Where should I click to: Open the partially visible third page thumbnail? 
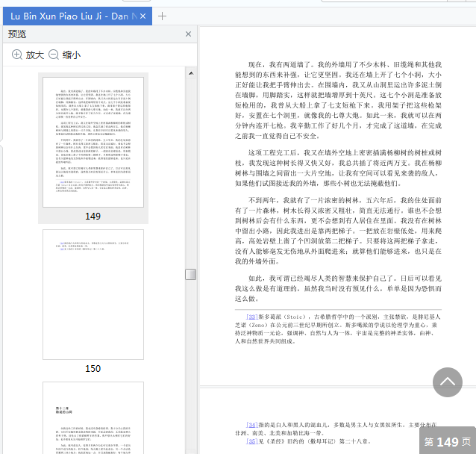pos(93,417)
